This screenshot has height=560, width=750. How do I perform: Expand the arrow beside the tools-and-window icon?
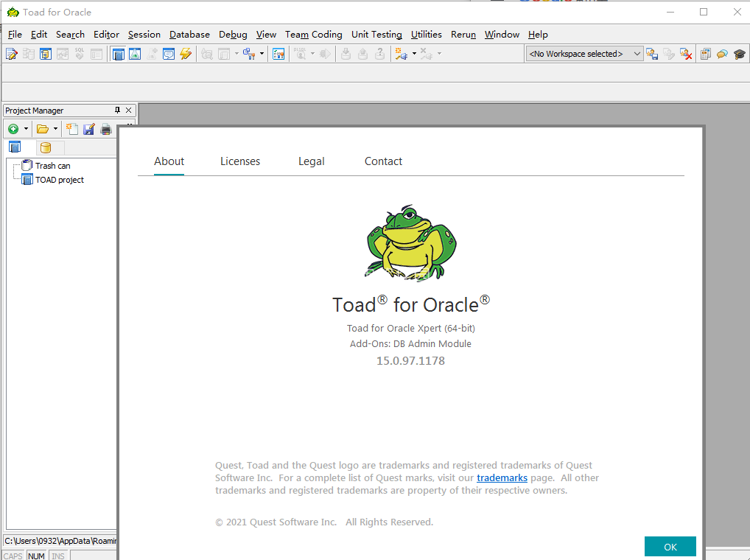click(262, 54)
